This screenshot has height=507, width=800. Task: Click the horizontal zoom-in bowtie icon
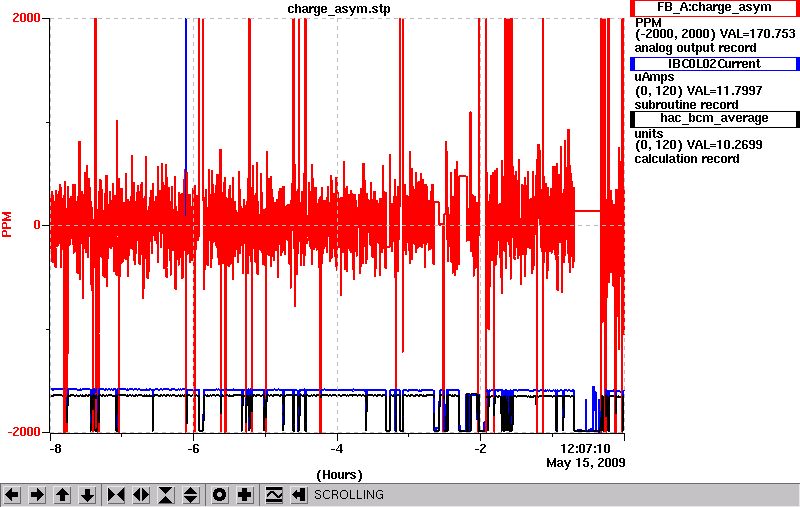coord(116,495)
